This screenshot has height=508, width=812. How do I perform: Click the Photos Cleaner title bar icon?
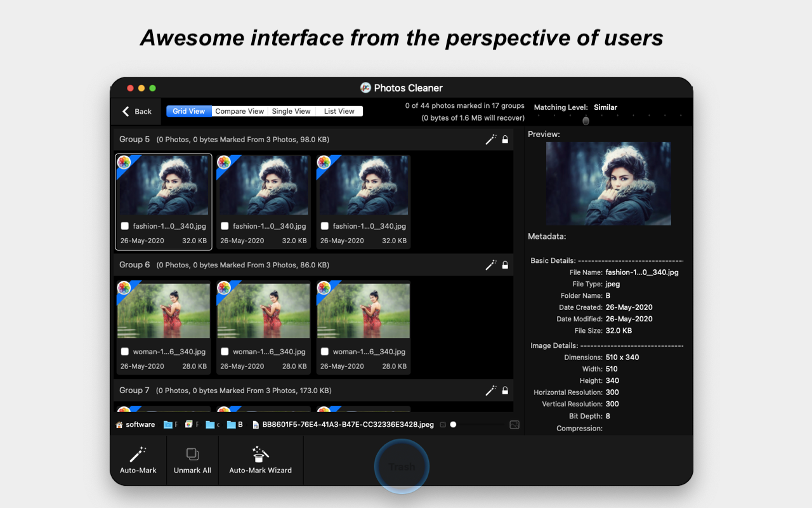pyautogui.click(x=365, y=88)
